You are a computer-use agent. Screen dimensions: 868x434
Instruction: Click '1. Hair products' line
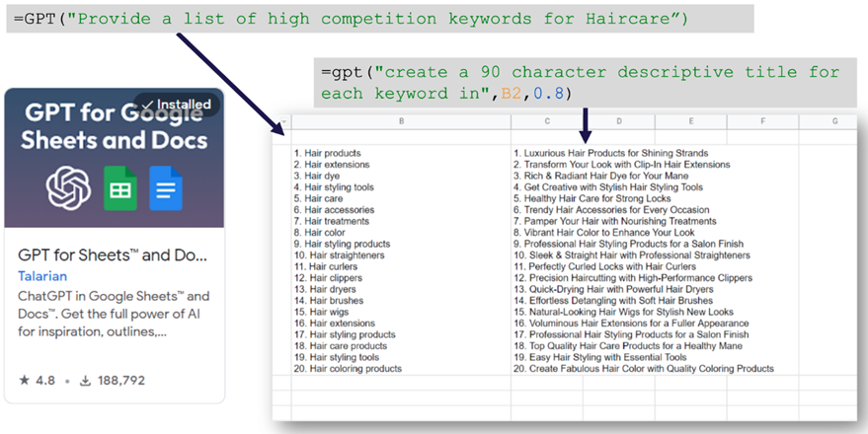tap(327, 153)
